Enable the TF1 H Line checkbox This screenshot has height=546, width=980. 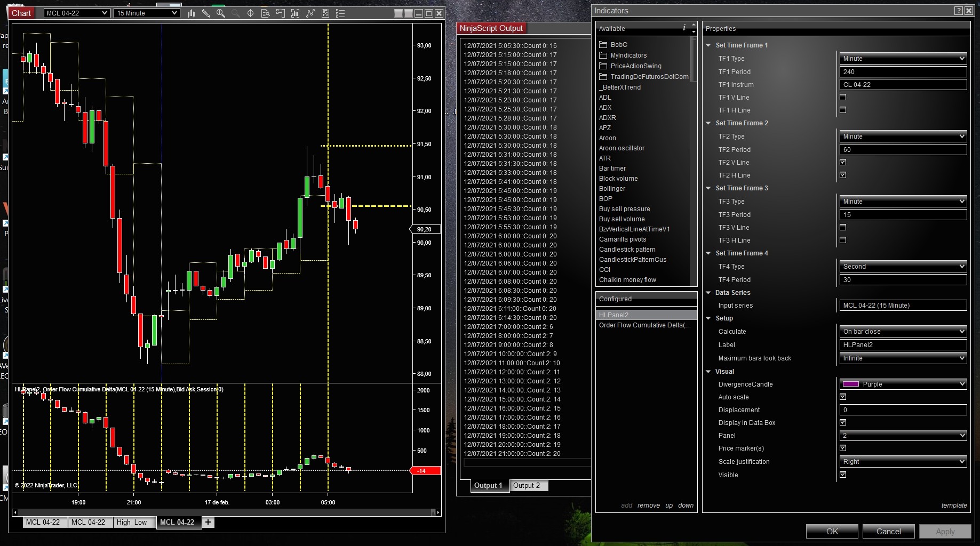(x=843, y=110)
